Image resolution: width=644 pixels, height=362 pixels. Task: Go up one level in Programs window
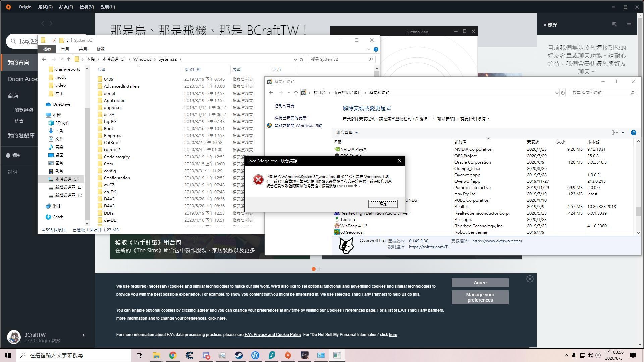click(296, 93)
